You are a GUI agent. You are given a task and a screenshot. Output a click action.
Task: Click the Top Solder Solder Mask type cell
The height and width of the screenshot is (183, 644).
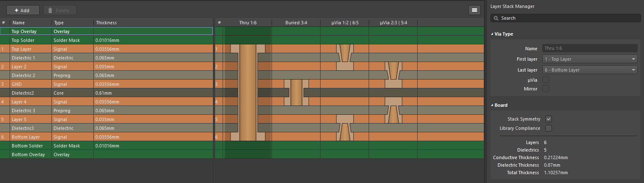pyautogui.click(x=73, y=40)
